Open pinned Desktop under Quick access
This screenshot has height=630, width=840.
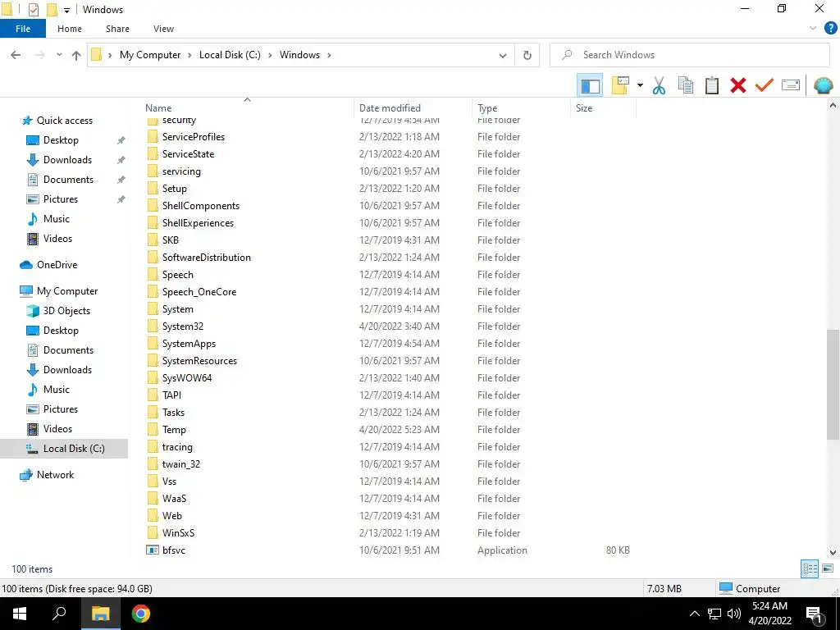[61, 140]
